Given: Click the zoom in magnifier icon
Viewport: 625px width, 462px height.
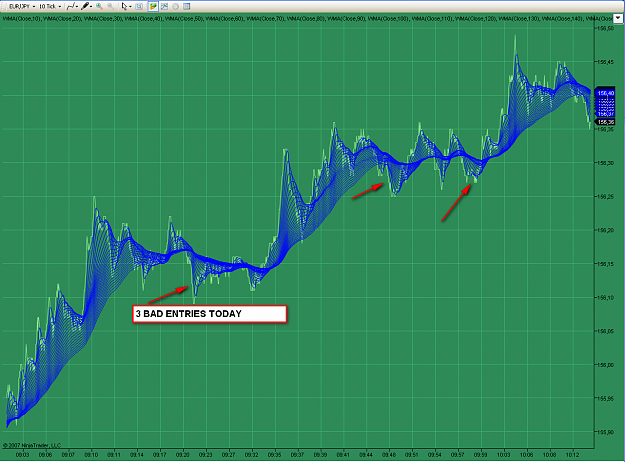Looking at the screenshot, I should [99, 6].
